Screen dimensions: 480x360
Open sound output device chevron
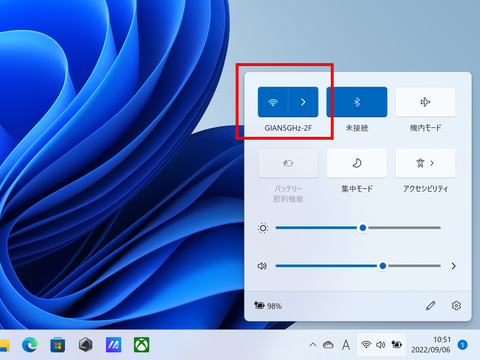click(453, 266)
